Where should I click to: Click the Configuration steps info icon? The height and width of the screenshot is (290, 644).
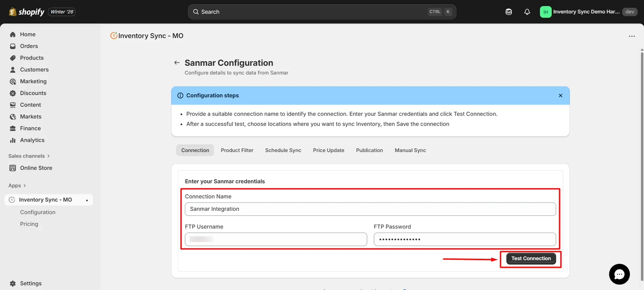coord(180,96)
